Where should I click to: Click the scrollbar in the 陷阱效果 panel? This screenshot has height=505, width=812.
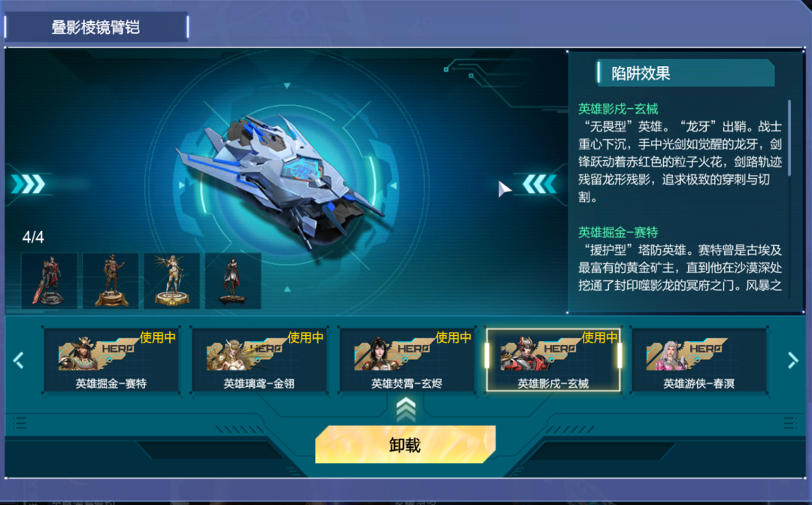click(x=789, y=138)
